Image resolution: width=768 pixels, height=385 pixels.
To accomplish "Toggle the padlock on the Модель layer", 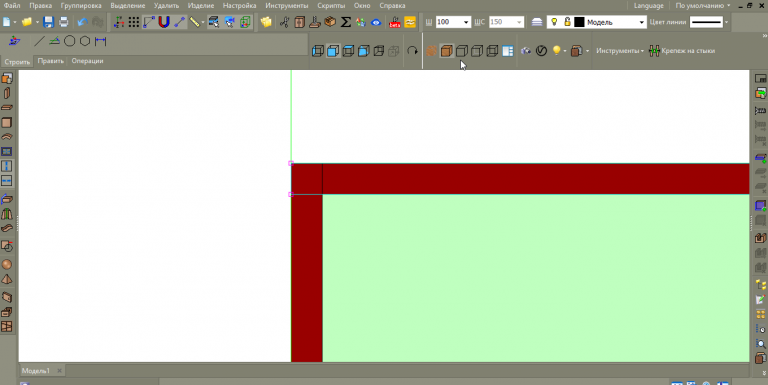I will (567, 22).
